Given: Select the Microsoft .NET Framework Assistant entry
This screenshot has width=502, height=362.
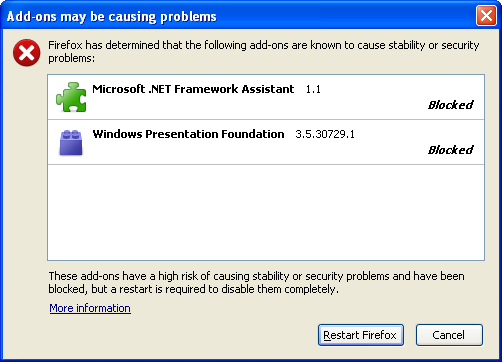Looking at the screenshot, I should tap(266, 97).
